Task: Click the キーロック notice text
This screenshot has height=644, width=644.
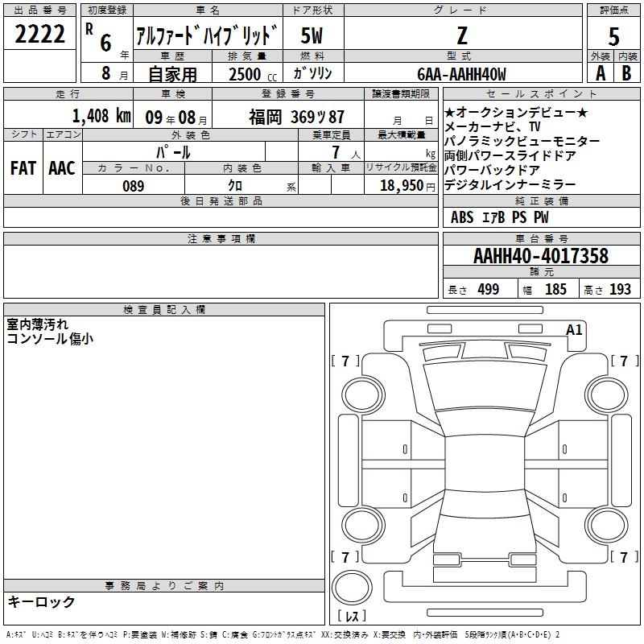Action: click(41, 602)
